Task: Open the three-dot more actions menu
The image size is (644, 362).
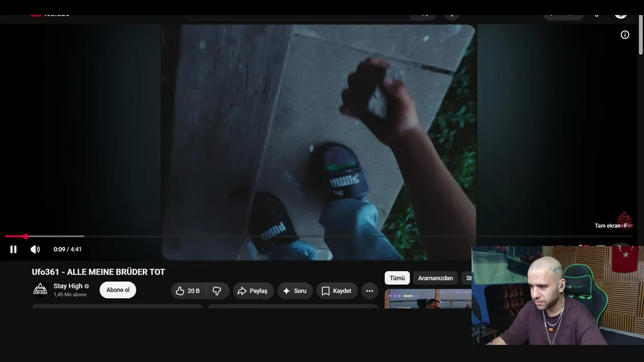Action: tap(369, 291)
